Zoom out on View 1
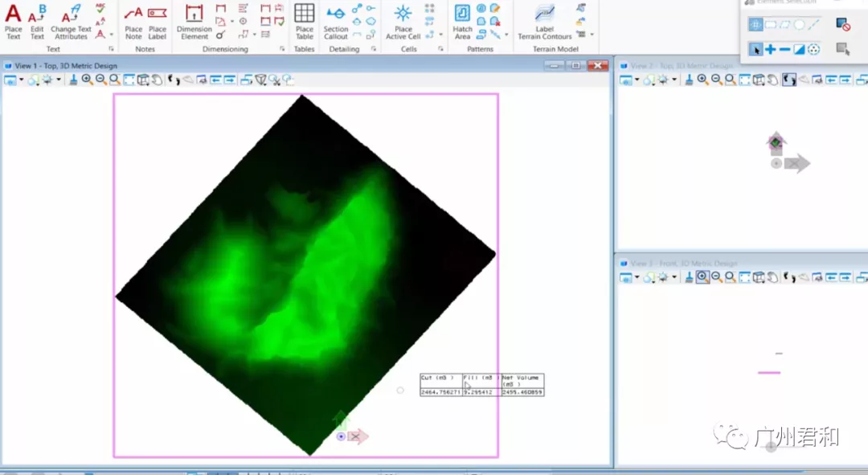The image size is (868, 475). 100,80
